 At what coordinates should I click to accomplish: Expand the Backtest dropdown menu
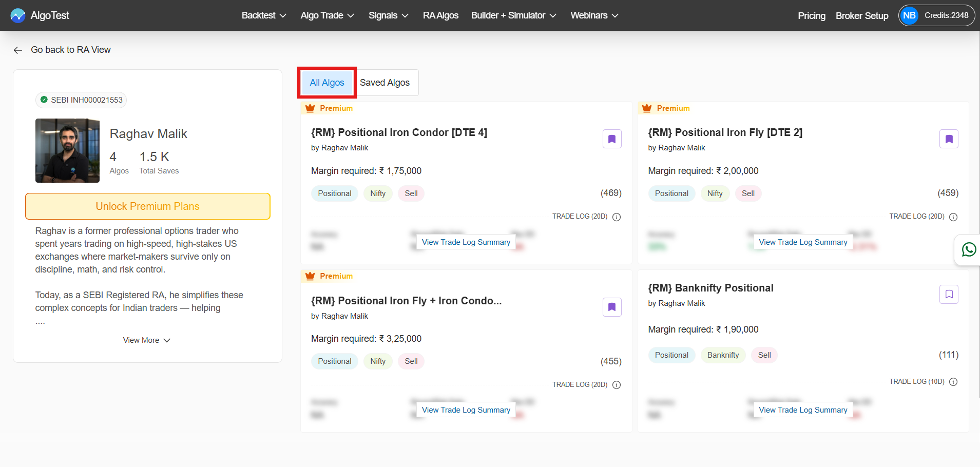(264, 15)
